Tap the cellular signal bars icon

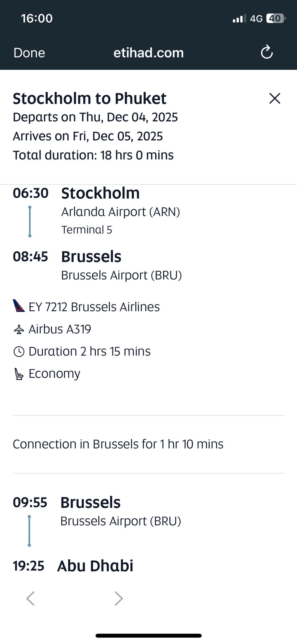239,19
